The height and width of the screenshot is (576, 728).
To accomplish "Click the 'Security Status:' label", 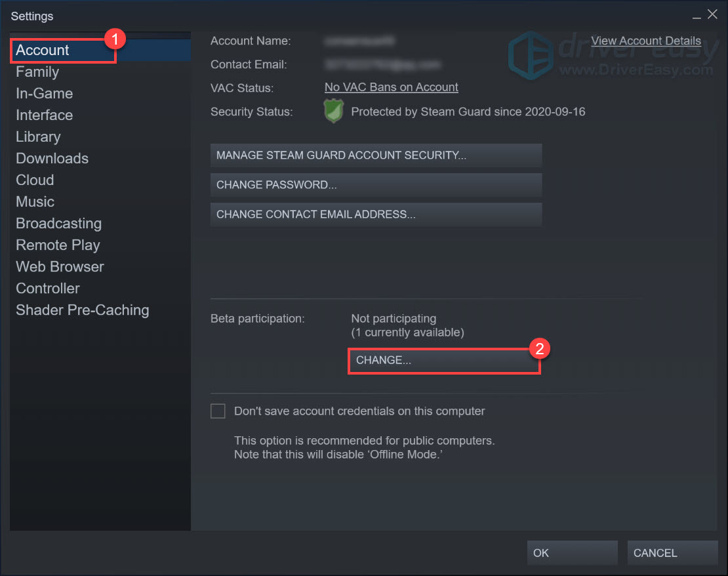I will (252, 112).
